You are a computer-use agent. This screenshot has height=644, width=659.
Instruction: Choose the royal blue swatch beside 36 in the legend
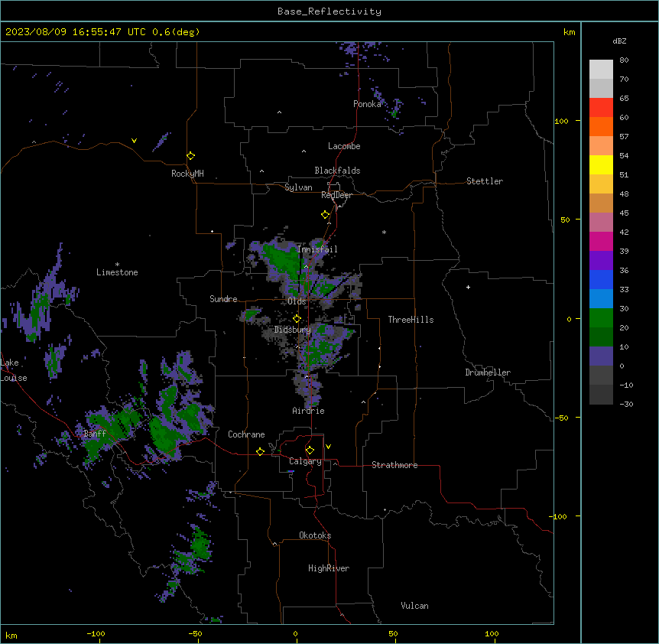coord(601,279)
